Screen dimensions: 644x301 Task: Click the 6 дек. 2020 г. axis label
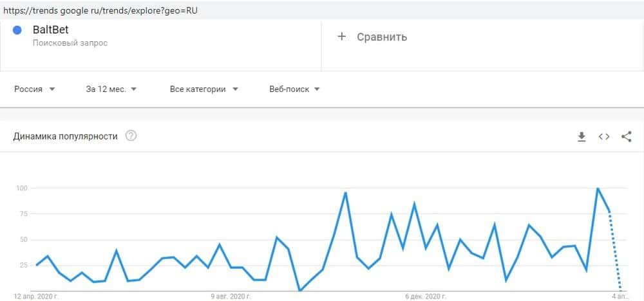coord(426,296)
